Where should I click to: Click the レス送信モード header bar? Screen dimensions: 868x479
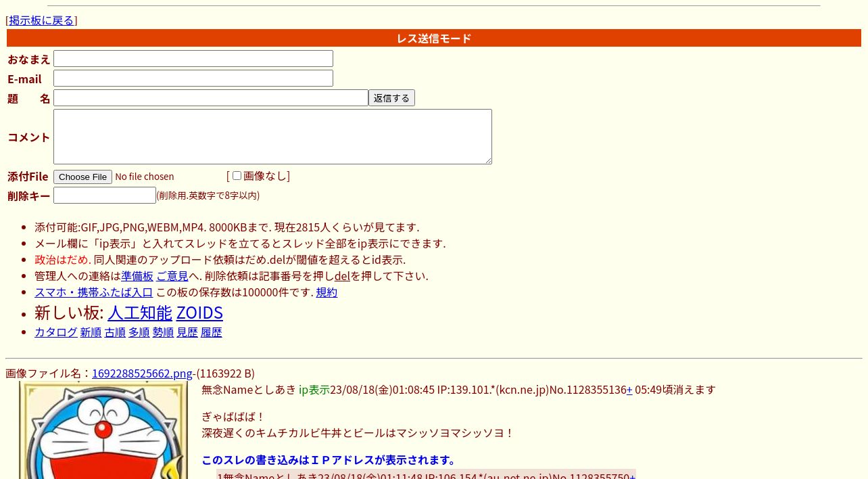434,38
